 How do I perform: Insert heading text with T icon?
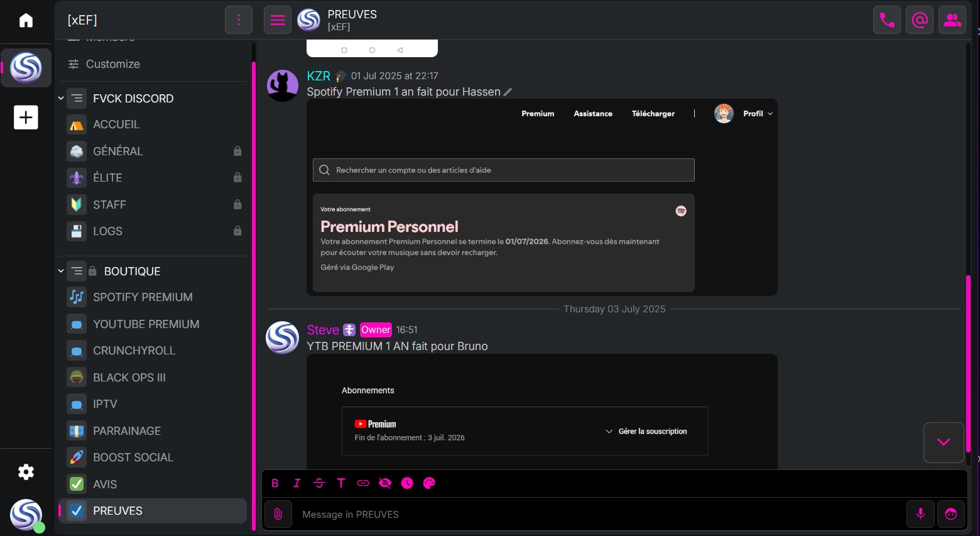click(341, 483)
